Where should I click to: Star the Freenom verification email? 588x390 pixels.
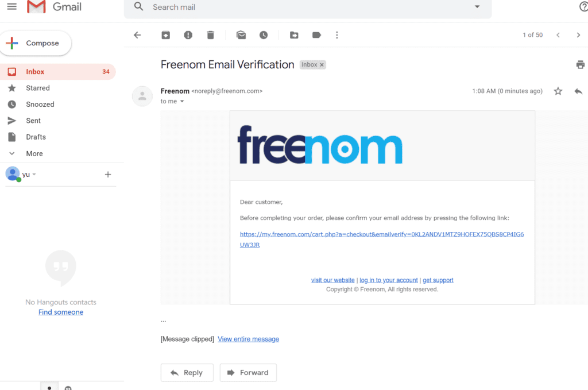(558, 91)
